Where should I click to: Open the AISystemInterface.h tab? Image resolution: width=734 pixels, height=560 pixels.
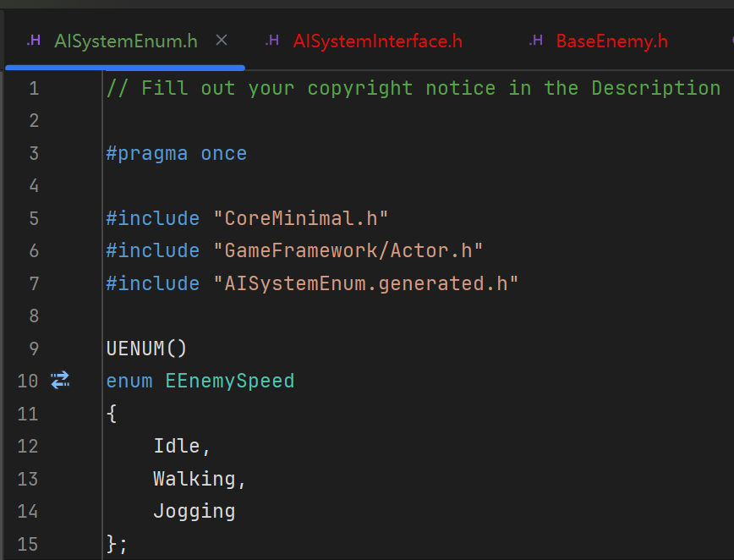(x=377, y=41)
